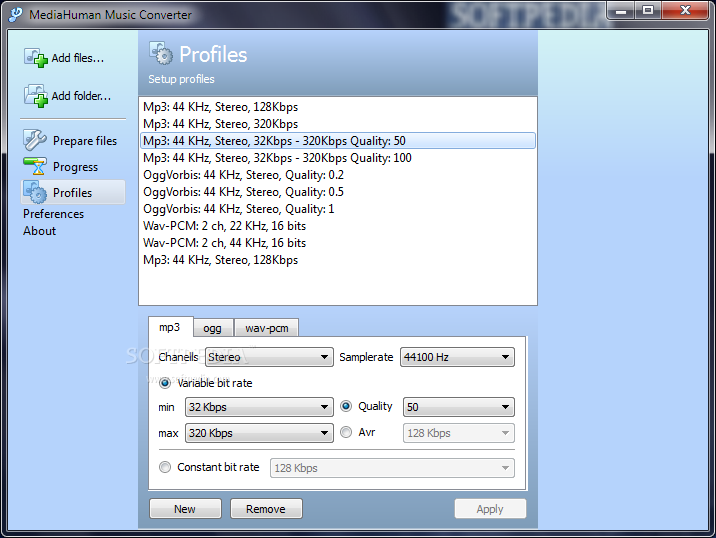Open Preferences from the sidebar
The width and height of the screenshot is (716, 538).
point(53,214)
